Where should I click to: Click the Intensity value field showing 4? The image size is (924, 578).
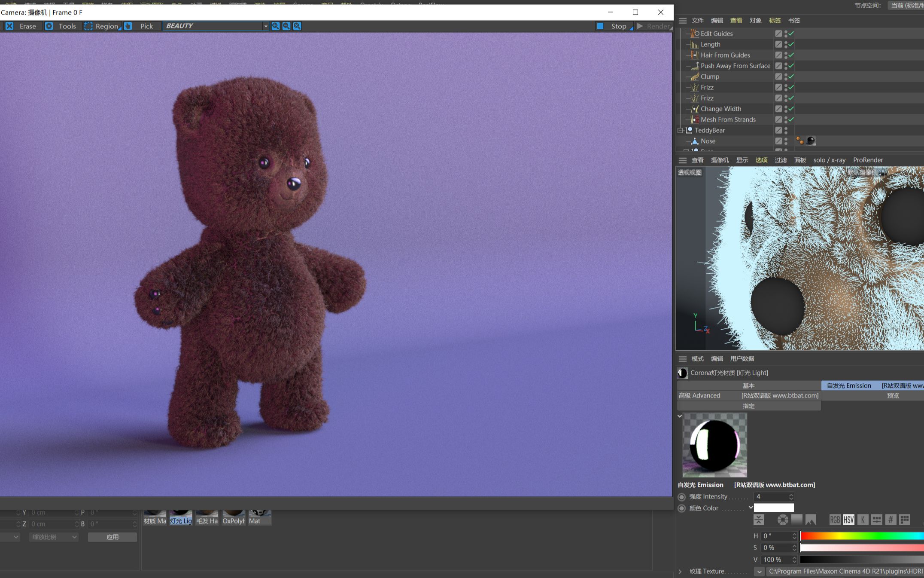click(773, 496)
